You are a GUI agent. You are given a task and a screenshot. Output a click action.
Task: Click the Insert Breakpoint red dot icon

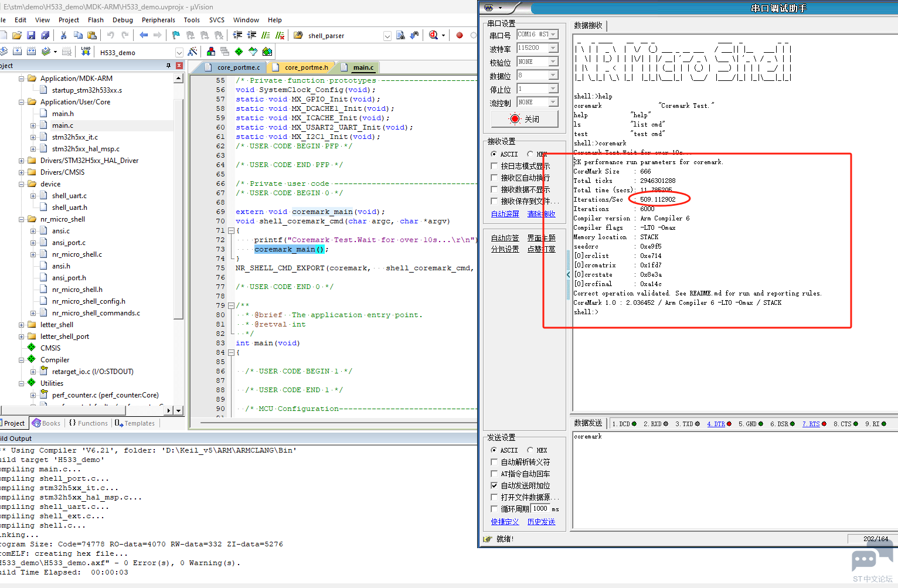[460, 35]
